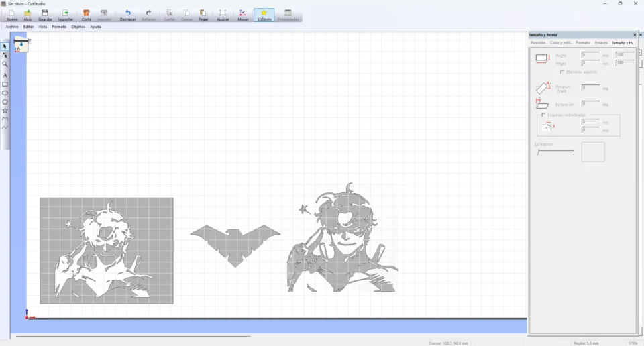
Task: Click the Rotation Angle input field
Action: [x=590, y=88]
